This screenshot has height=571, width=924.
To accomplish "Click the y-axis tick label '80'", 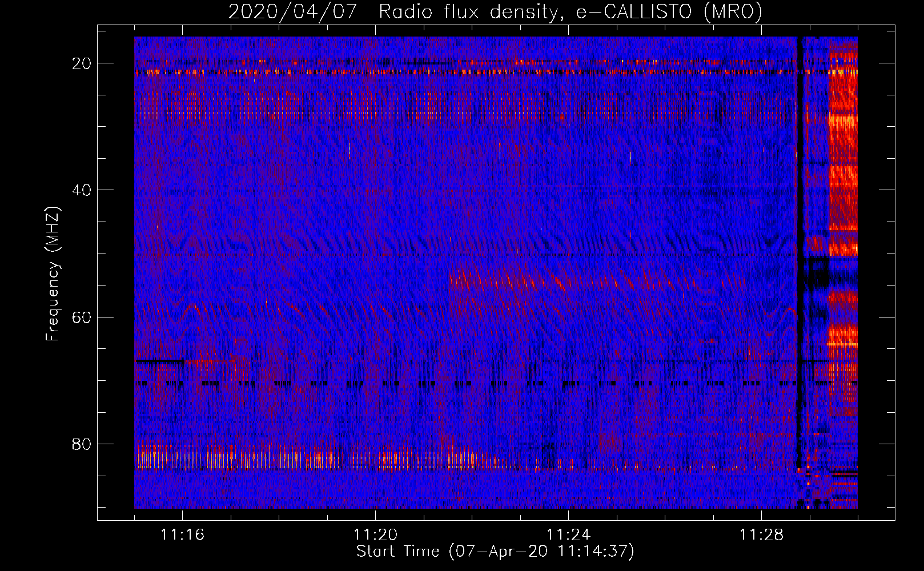I will [x=82, y=444].
